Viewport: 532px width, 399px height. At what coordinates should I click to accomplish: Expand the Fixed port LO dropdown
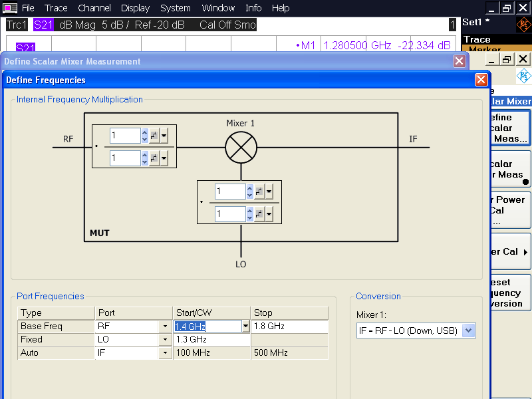tap(165, 340)
